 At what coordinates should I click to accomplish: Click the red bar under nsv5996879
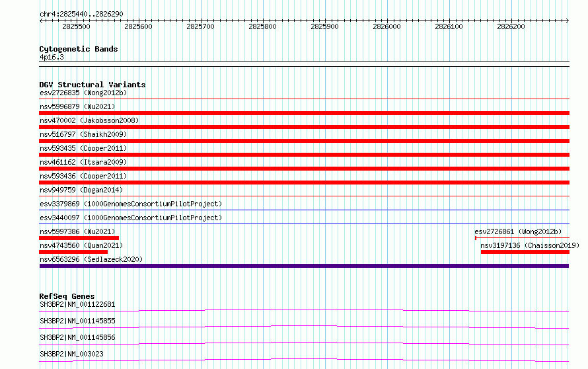click(304, 113)
